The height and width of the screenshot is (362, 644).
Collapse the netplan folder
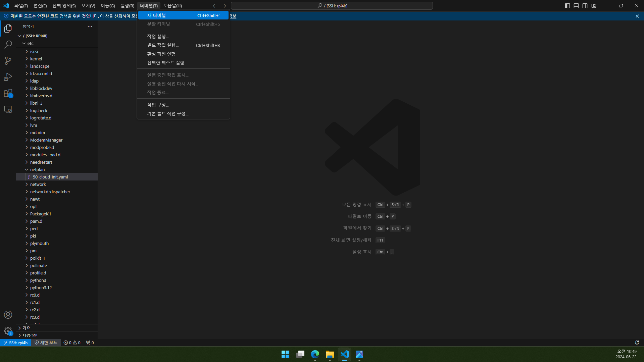tap(57, 170)
